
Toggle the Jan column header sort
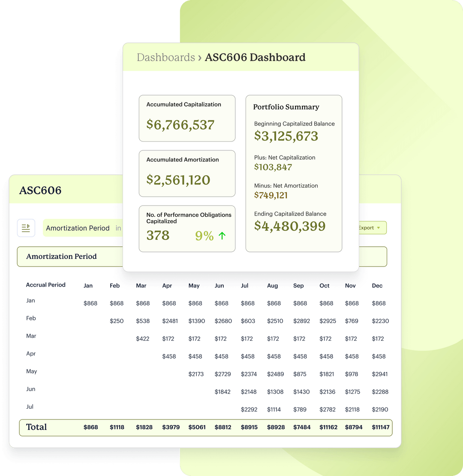pyautogui.click(x=88, y=285)
